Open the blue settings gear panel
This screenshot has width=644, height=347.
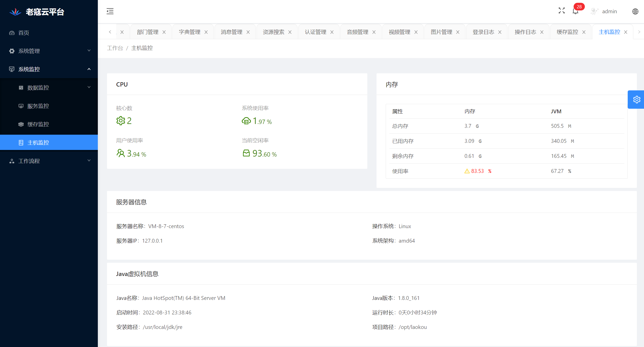click(636, 100)
